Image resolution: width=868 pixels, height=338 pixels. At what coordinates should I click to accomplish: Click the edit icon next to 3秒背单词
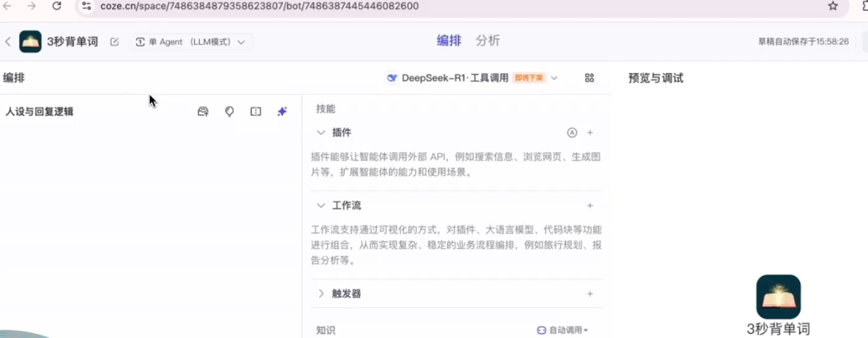coord(114,42)
